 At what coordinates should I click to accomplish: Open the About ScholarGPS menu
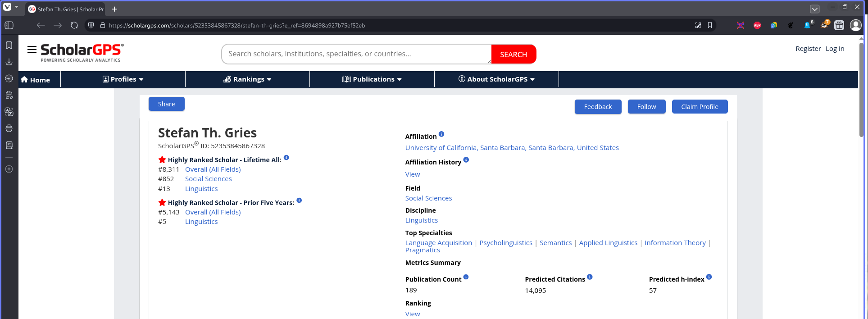pos(496,79)
